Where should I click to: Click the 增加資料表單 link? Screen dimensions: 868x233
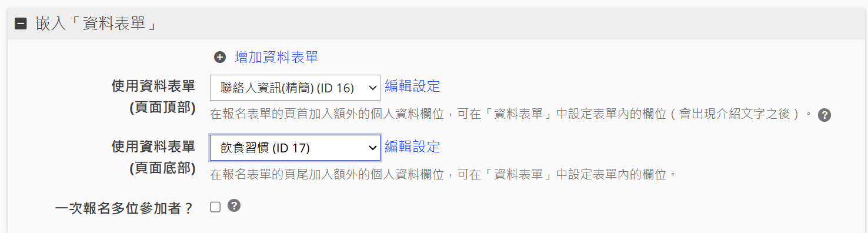276,57
